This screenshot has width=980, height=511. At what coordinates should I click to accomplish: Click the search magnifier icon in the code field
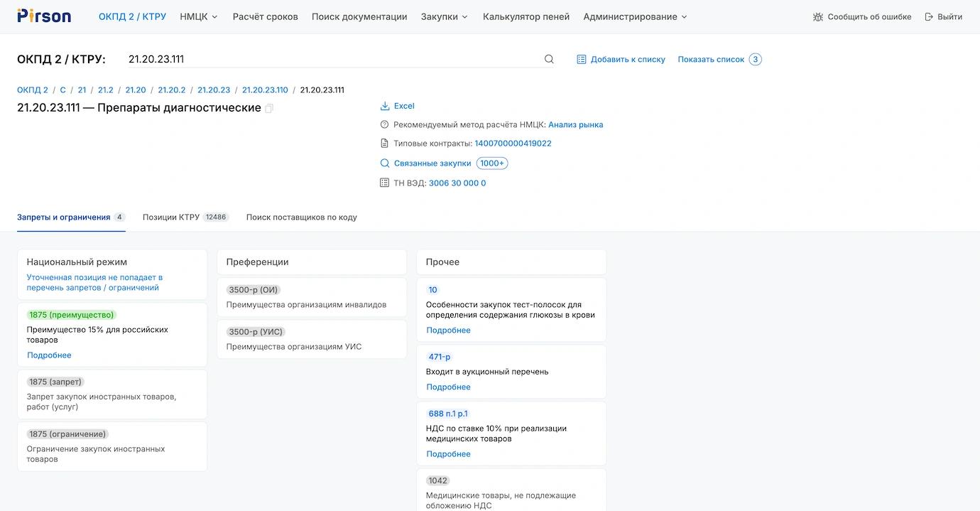pos(549,60)
